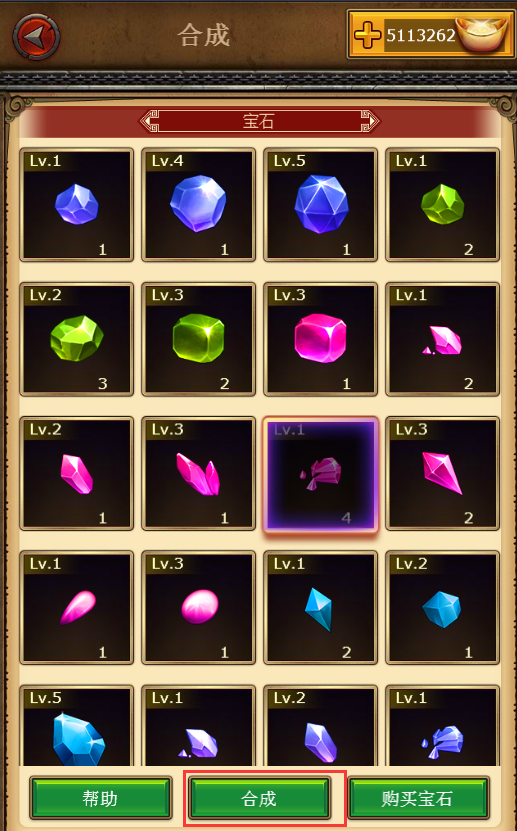
Task: Deselect the highlighted Lv.1 gem with quantity 4
Action: pos(320,473)
